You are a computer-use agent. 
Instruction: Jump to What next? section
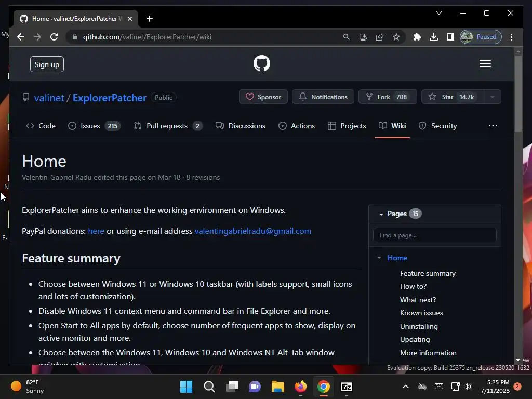pos(418,300)
